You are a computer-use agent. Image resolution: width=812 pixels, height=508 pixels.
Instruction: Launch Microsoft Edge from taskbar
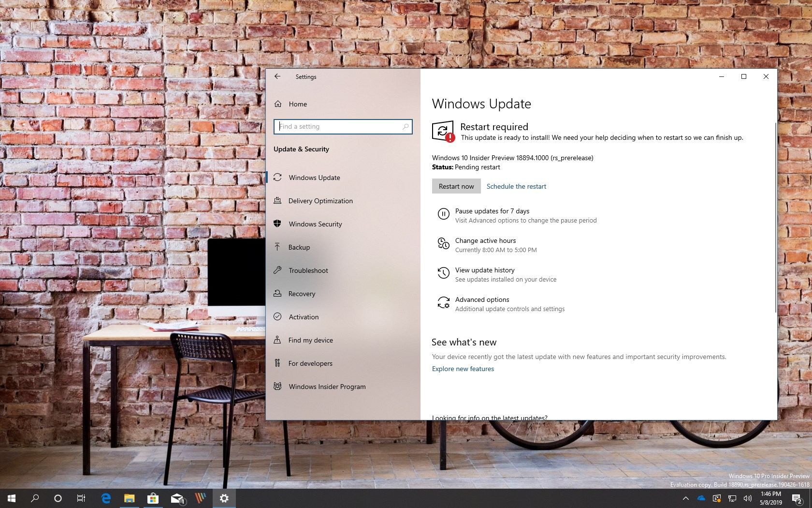[x=106, y=498]
